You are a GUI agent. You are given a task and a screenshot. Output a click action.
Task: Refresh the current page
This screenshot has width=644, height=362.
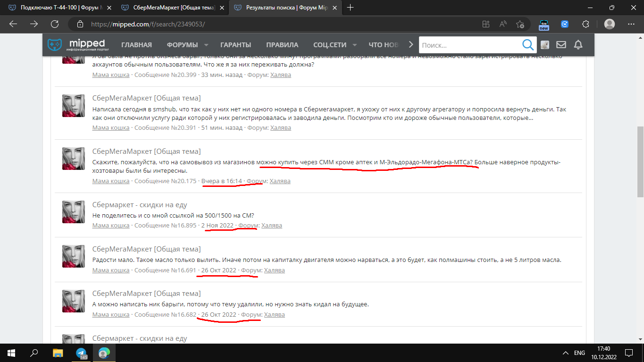55,24
